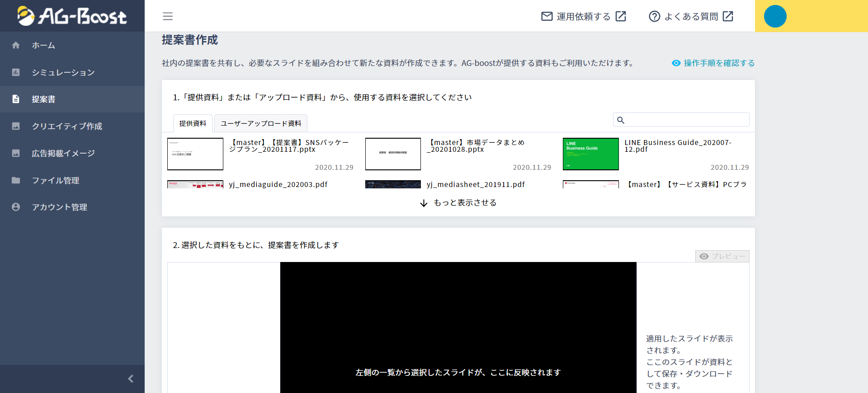868x393 pixels.
Task: Switch to the ユーザーアップロード資料 tab
Action: click(261, 123)
